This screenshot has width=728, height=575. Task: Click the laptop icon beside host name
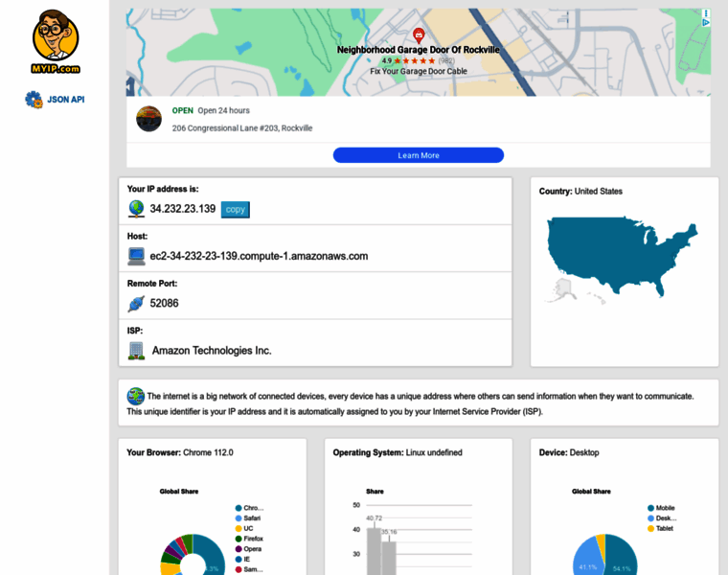136,257
